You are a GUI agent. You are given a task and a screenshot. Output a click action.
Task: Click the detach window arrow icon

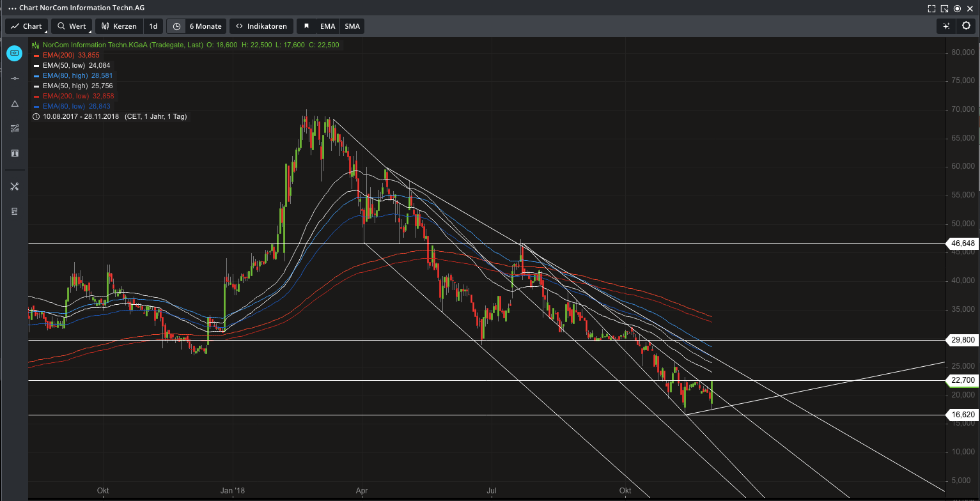pos(944,8)
